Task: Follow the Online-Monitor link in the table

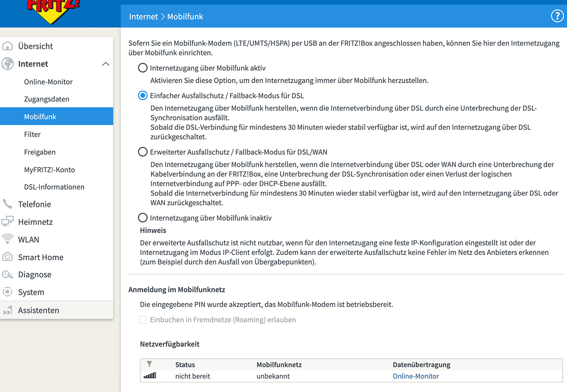Action: click(416, 376)
